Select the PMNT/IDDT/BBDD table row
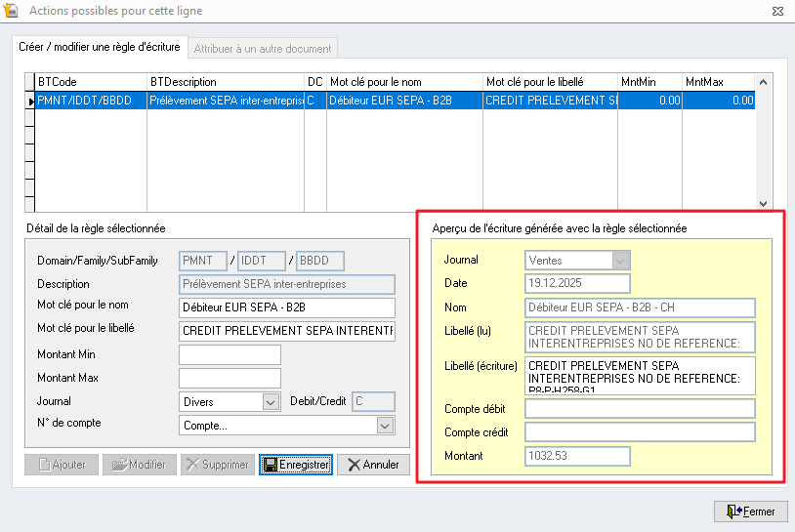Screen dimensions: 795x532 coord(91,100)
